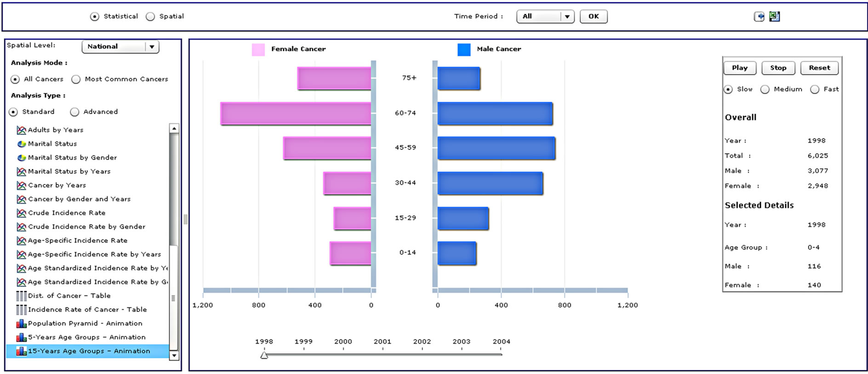Click chart icon beside Age-Specific Incidence Rate
This screenshot has width=868, height=374.
(x=21, y=241)
